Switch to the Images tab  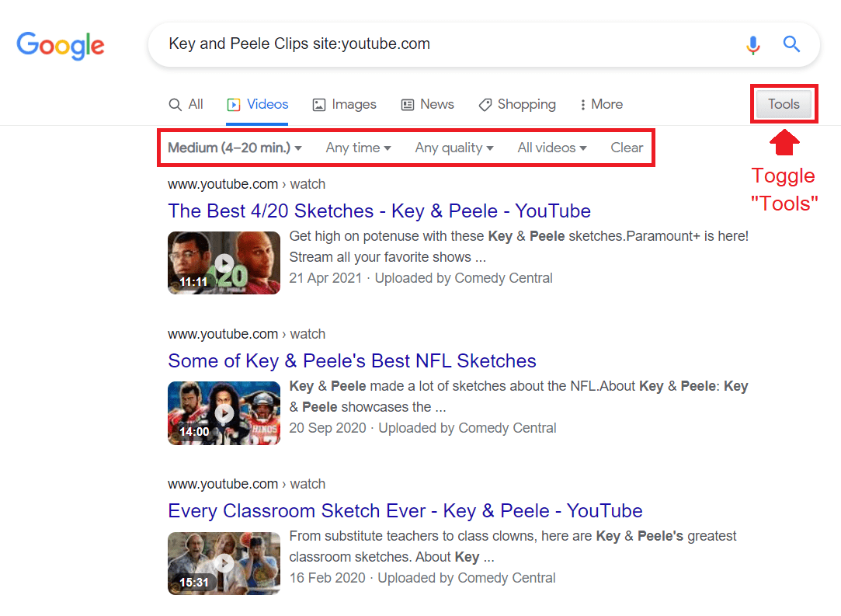tap(344, 104)
